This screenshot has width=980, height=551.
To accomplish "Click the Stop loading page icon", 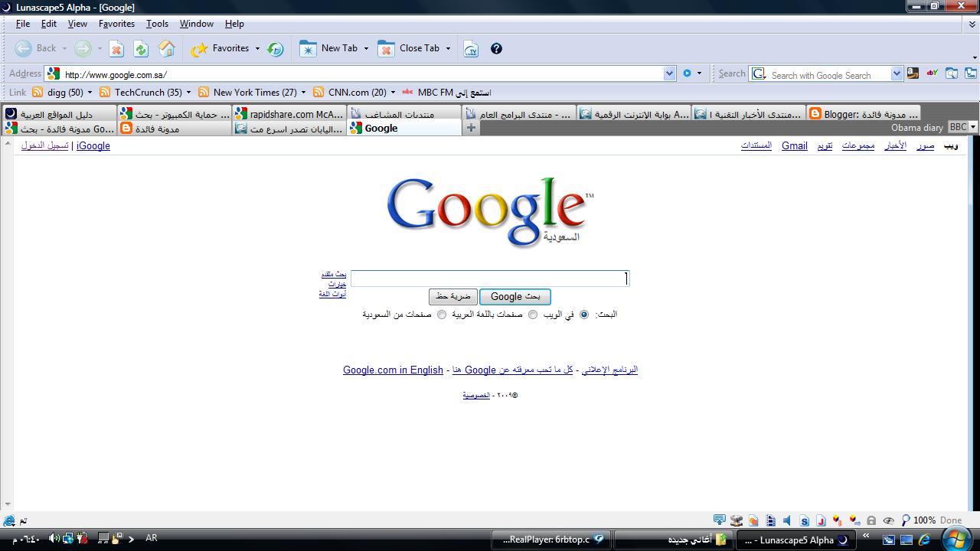I will pyautogui.click(x=116, y=49).
